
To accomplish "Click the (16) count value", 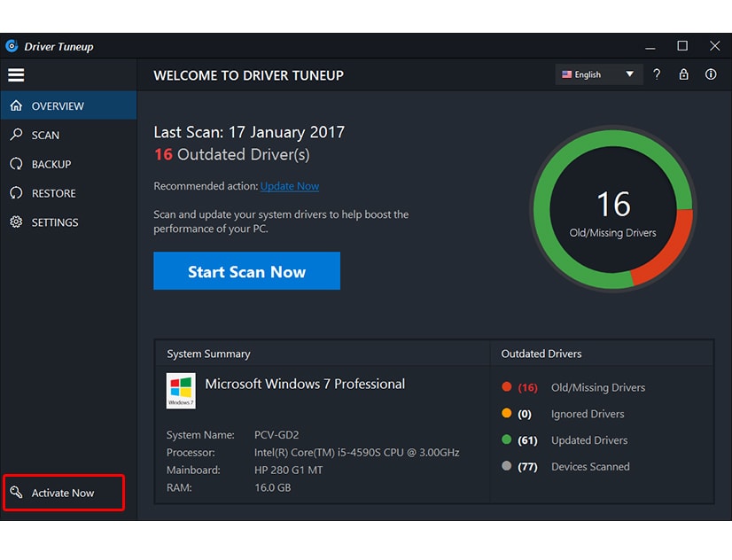I will tap(527, 387).
